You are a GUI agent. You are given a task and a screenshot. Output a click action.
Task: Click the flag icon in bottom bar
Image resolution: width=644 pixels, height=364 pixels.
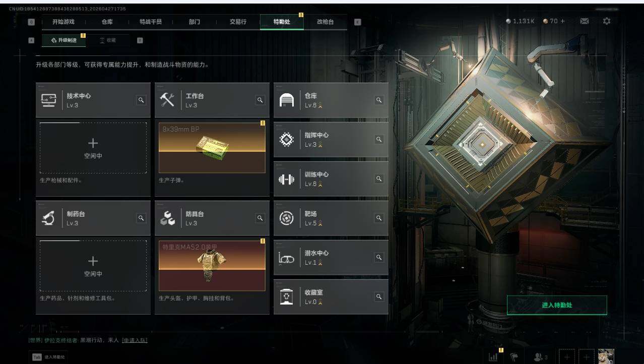pyautogui.click(x=514, y=357)
